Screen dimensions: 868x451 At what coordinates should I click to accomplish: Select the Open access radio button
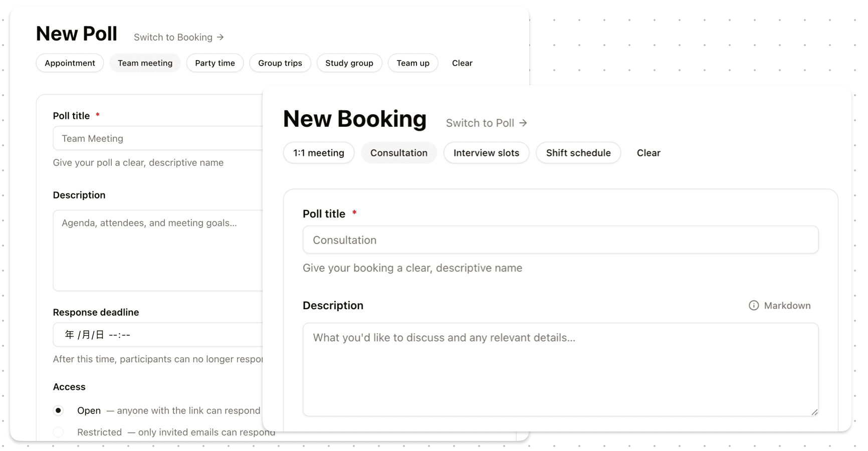(58, 410)
